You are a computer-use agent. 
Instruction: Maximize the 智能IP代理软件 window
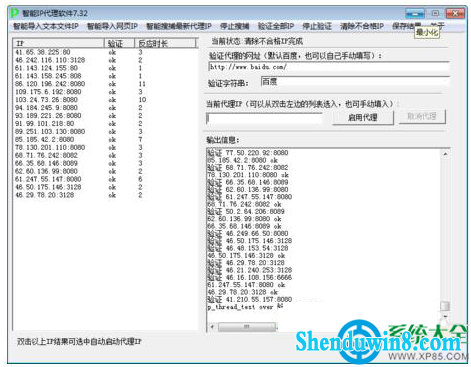435,14
